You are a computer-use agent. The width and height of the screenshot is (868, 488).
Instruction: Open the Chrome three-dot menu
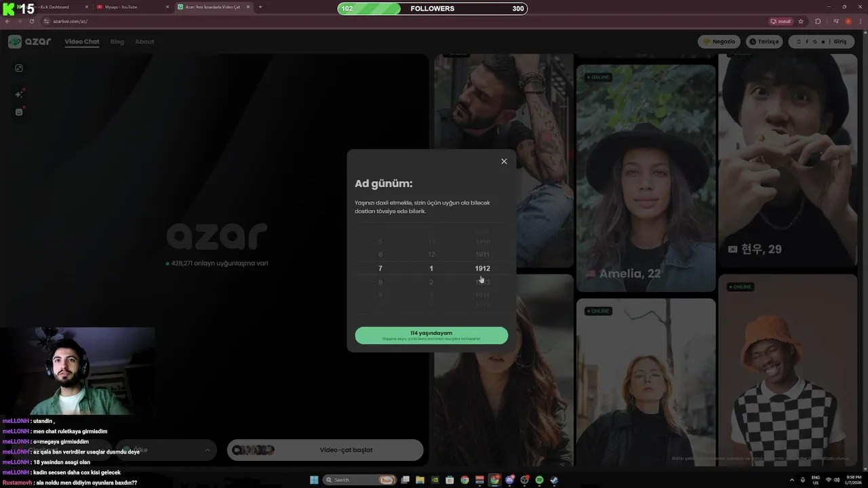pyautogui.click(x=860, y=21)
